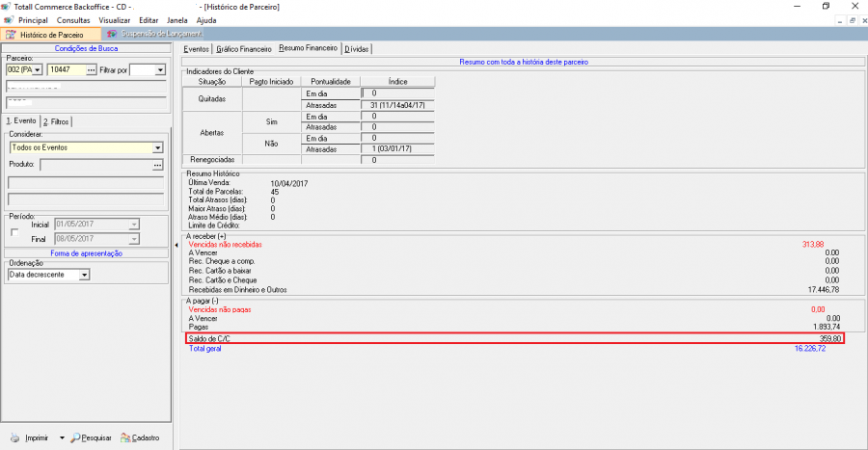
Task: Switch to the Gráfico Financeiro tab
Action: [243, 48]
